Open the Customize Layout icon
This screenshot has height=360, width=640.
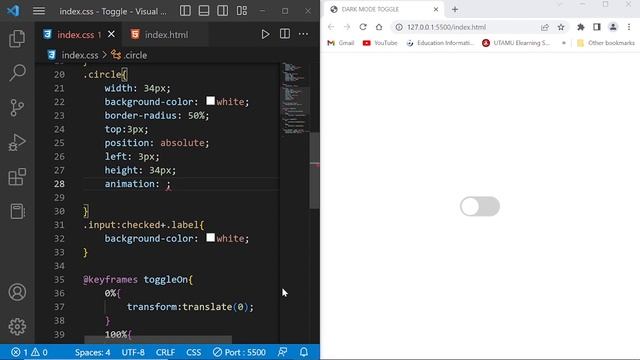click(242, 11)
